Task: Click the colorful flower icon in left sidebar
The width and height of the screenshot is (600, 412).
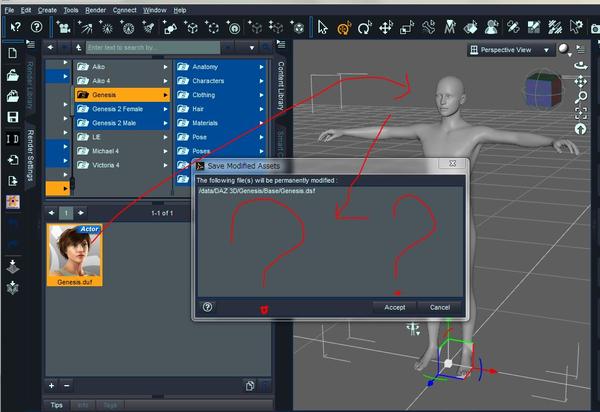Action: pos(13,202)
